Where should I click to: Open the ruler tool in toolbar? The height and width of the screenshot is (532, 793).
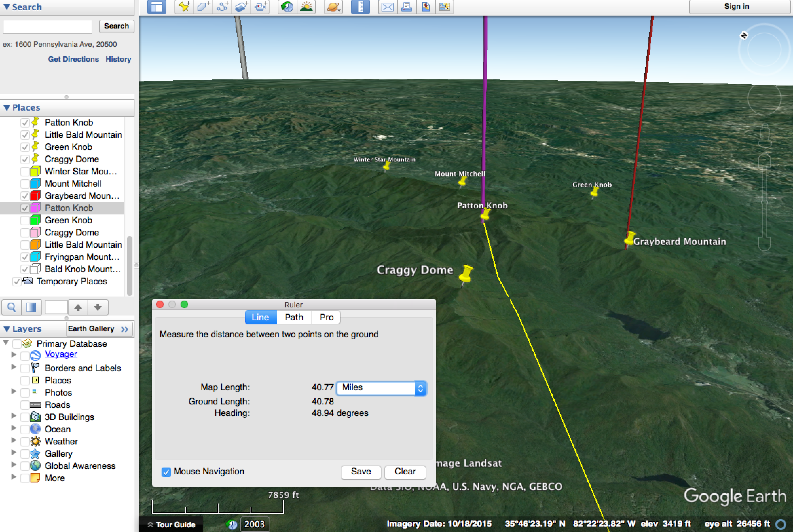click(360, 7)
